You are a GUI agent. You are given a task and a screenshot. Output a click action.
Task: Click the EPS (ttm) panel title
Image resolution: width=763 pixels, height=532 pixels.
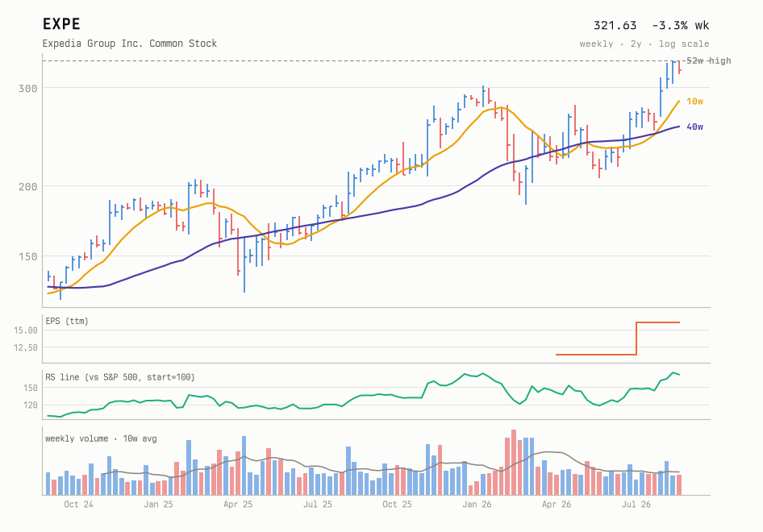[x=67, y=321]
